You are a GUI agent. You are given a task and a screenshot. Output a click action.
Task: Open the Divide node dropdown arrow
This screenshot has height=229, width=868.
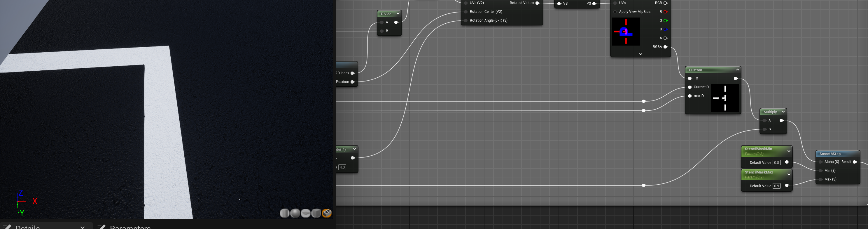(x=398, y=13)
